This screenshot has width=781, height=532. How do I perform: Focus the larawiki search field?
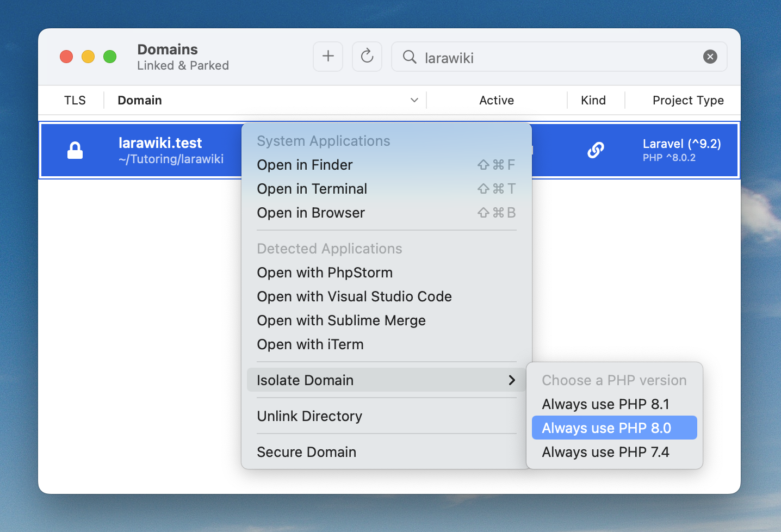tap(559, 57)
